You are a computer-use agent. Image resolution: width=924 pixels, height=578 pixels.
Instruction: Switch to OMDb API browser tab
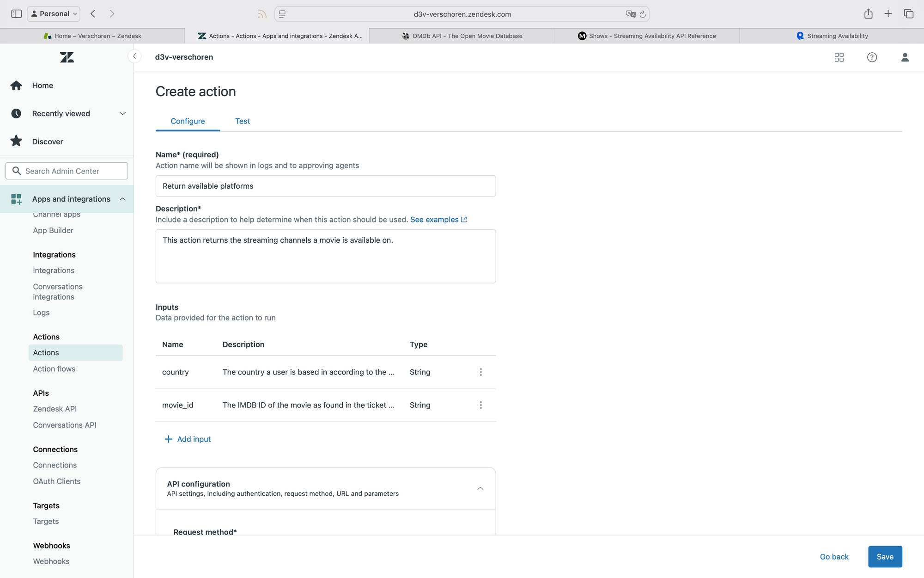462,36
